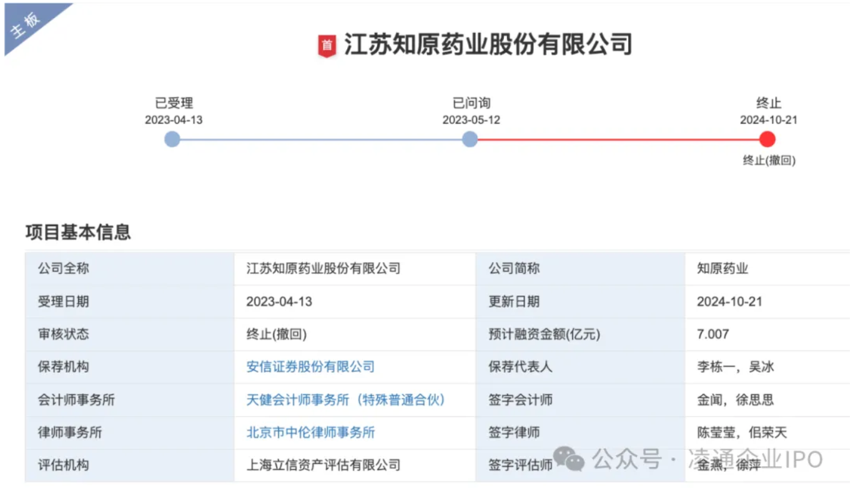The width and height of the screenshot is (868, 488).
Task: Click the 项目基本信息 section heading
Action: tap(78, 232)
